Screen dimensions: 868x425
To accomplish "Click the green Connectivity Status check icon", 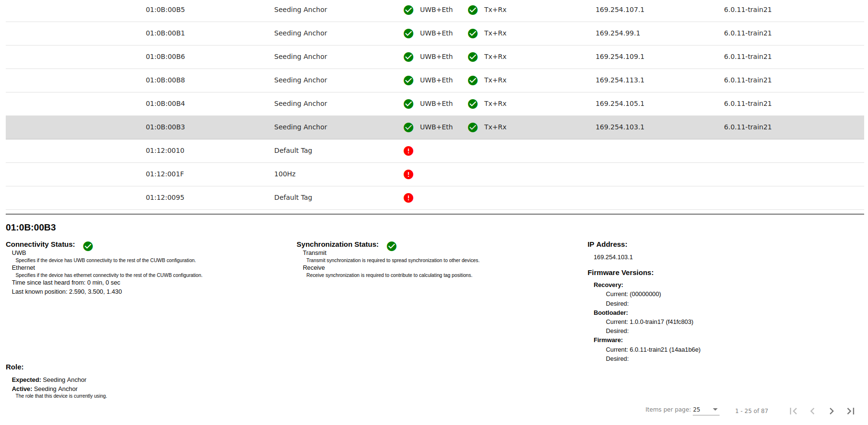I will click(x=88, y=246).
